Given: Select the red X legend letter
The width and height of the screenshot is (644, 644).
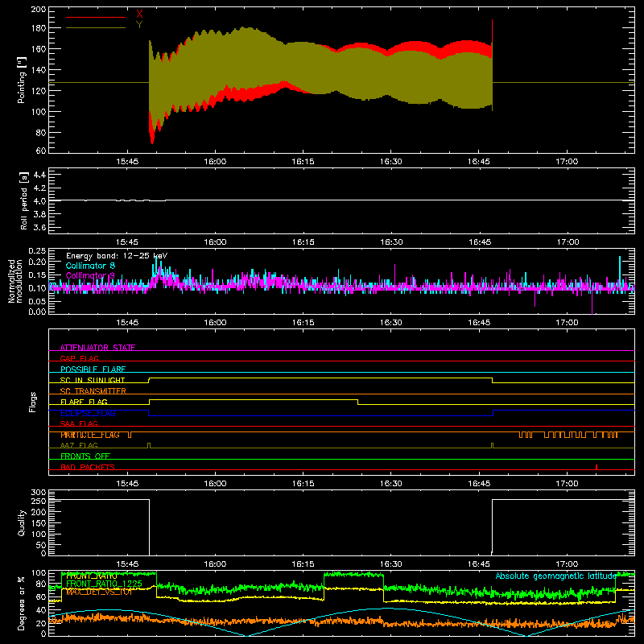Looking at the screenshot, I should [x=139, y=14].
